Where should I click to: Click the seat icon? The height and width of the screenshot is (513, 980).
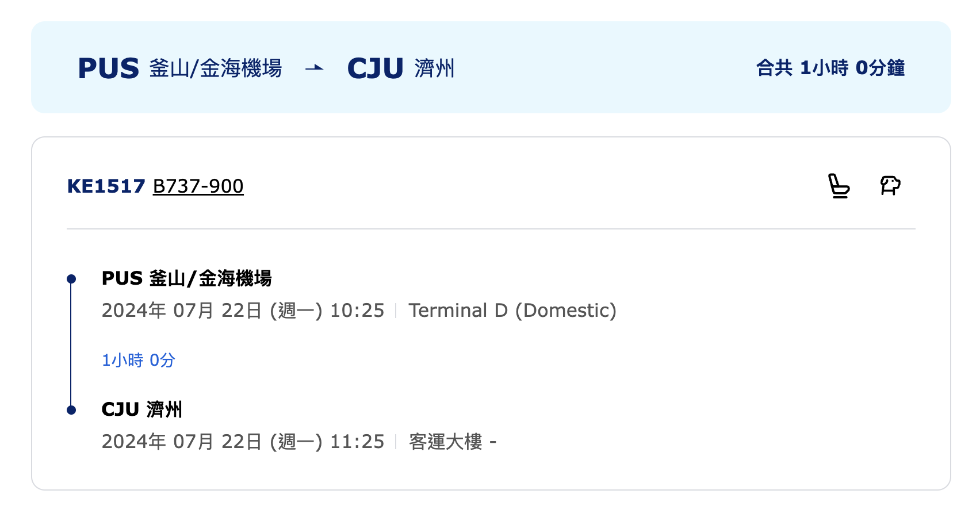[839, 186]
